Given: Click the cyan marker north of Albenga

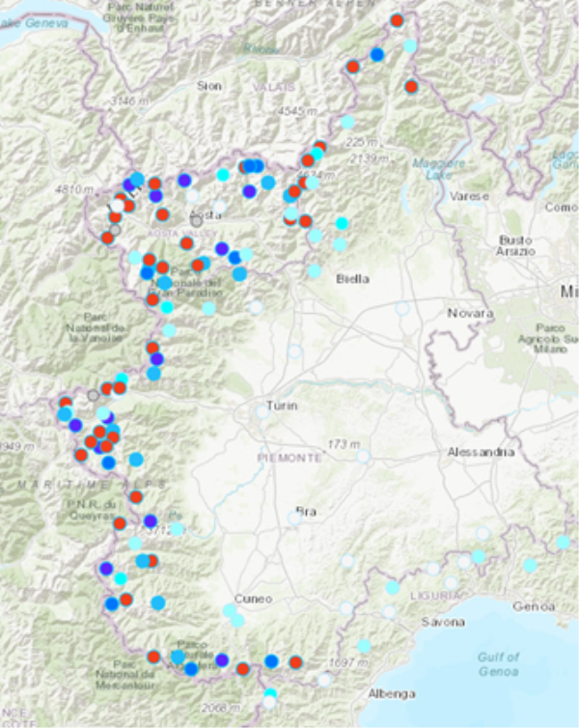Looking at the screenshot, I should [x=364, y=645].
